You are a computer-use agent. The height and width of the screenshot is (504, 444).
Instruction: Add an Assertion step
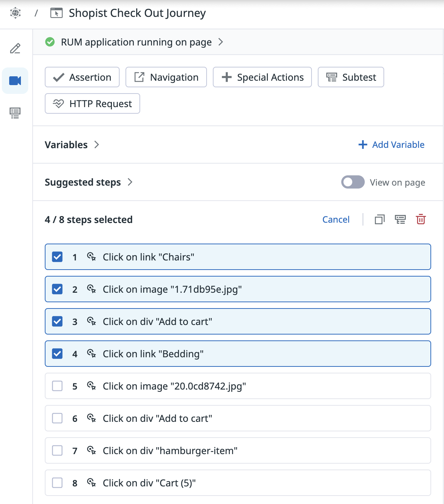coord(82,77)
